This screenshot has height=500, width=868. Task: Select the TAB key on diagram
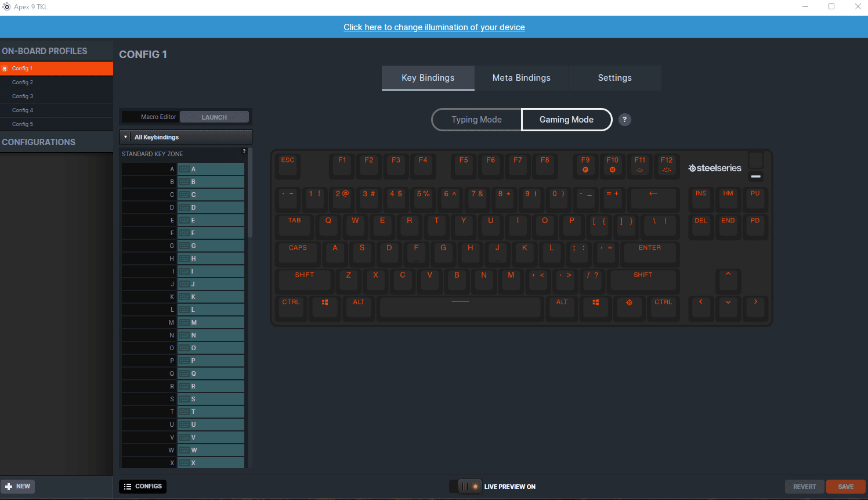(295, 226)
